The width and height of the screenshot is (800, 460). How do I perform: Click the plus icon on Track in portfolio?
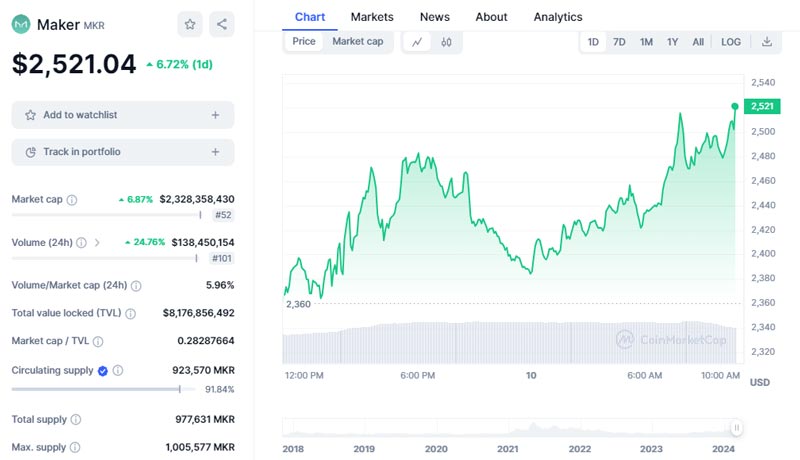(x=215, y=152)
